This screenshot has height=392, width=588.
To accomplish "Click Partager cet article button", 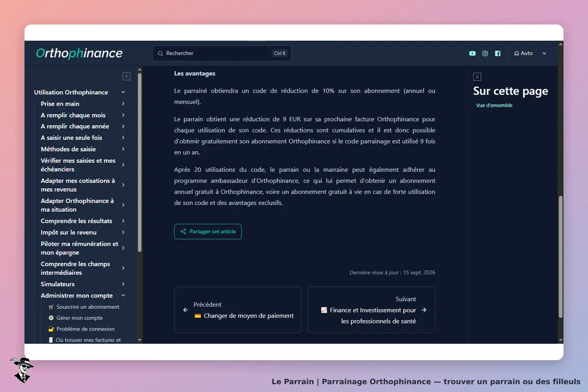I will click(x=208, y=232).
